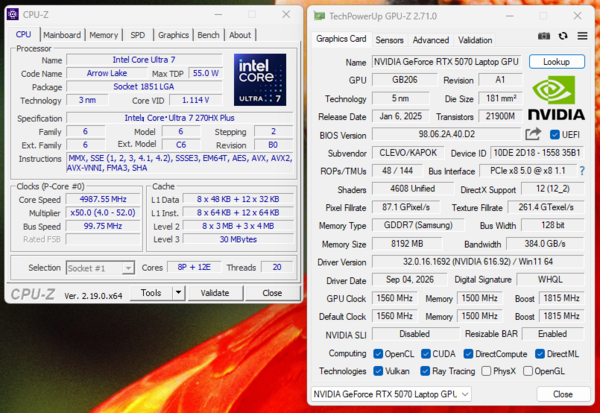Click the CPU Specification field
The image size is (600, 413).
(180, 118)
